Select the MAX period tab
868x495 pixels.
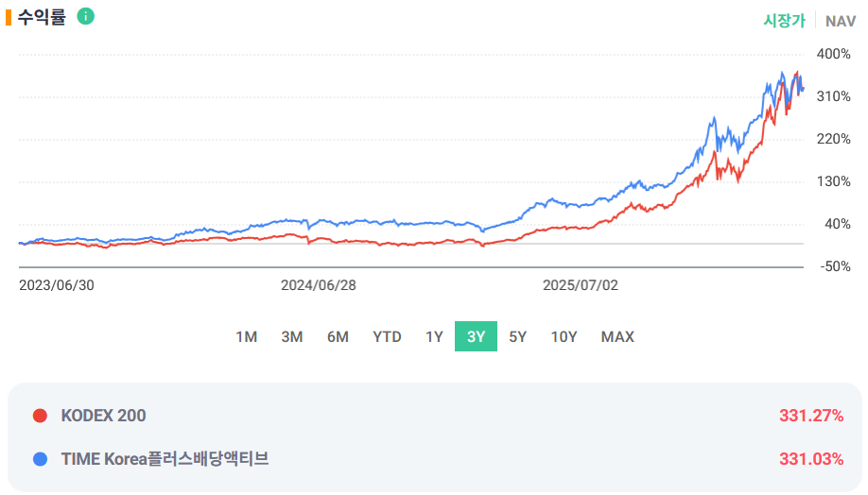617,337
